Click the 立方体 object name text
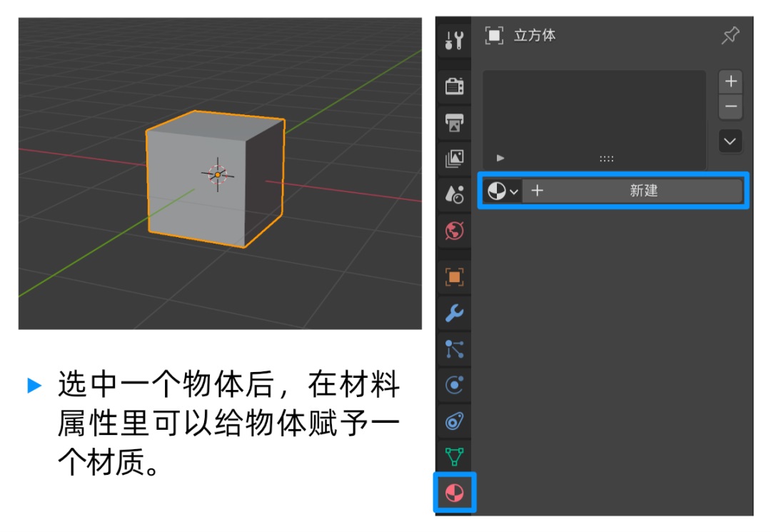 (535, 36)
